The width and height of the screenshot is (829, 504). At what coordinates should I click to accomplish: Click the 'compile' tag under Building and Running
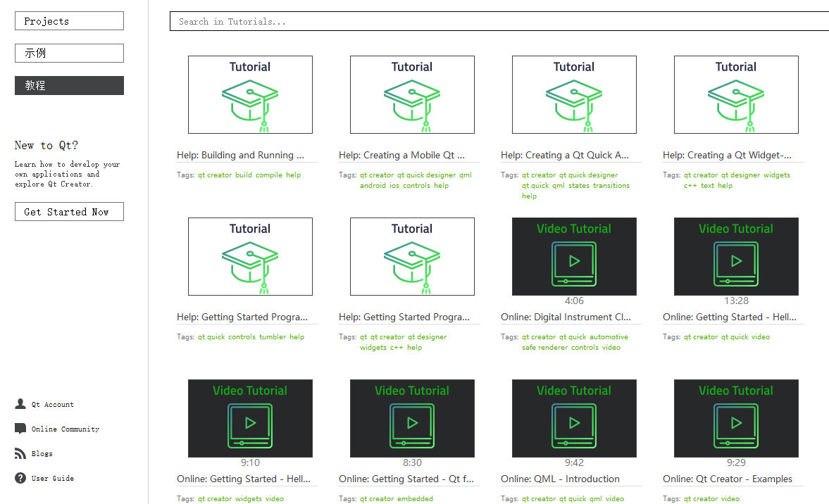(x=269, y=175)
